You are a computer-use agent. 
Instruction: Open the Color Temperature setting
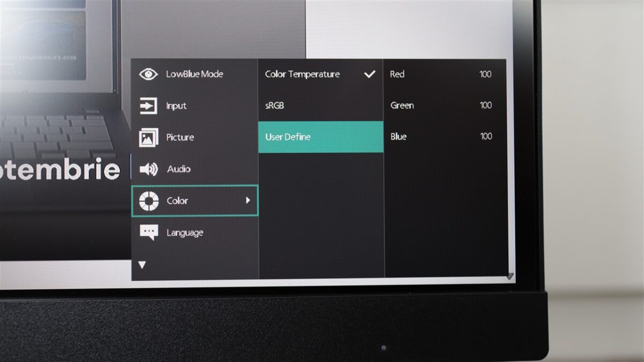click(x=302, y=74)
